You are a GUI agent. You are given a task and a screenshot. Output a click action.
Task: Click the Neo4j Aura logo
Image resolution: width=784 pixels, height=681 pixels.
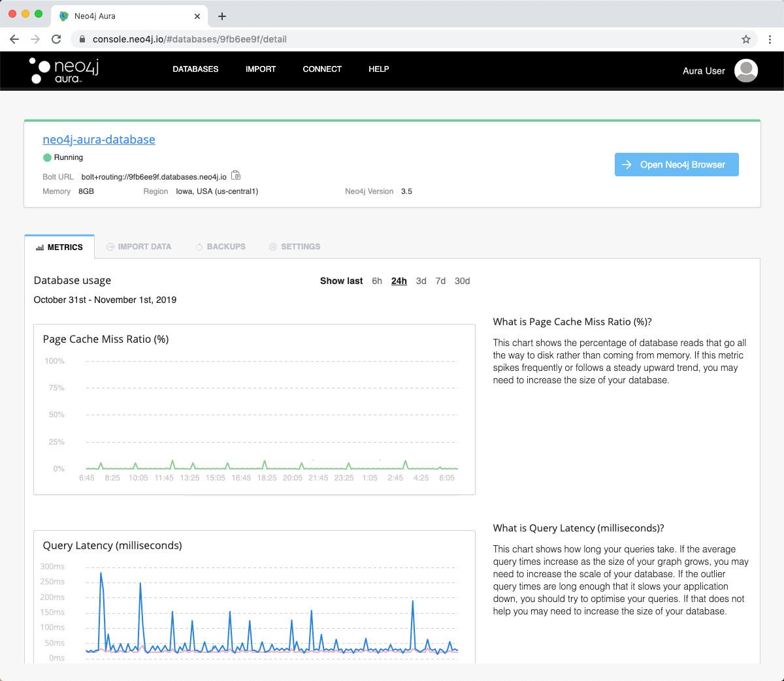click(x=63, y=71)
